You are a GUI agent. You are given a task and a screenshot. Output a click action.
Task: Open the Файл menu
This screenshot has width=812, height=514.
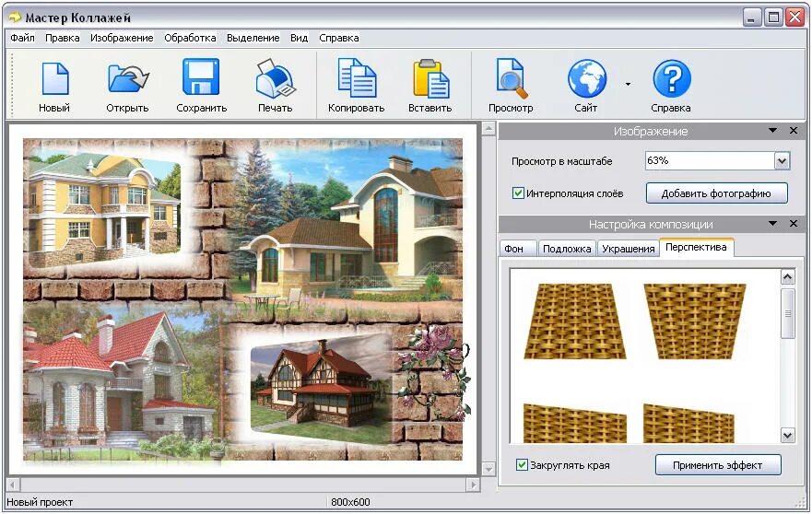coord(23,38)
